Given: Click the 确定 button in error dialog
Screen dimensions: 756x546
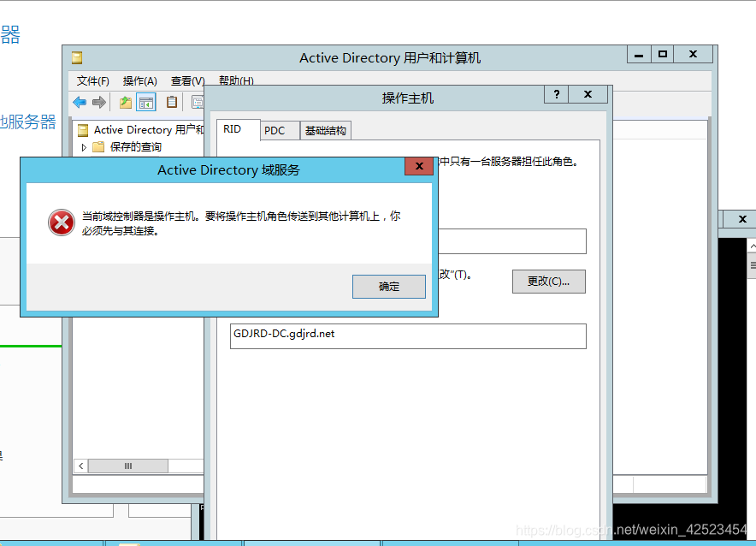Looking at the screenshot, I should 388,287.
